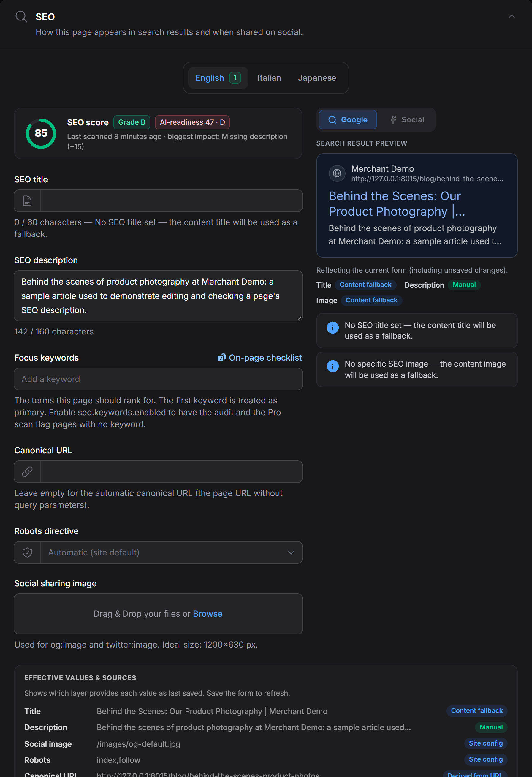This screenshot has height=777, width=532.
Task: Toggle preview to Google
Action: [x=348, y=120]
